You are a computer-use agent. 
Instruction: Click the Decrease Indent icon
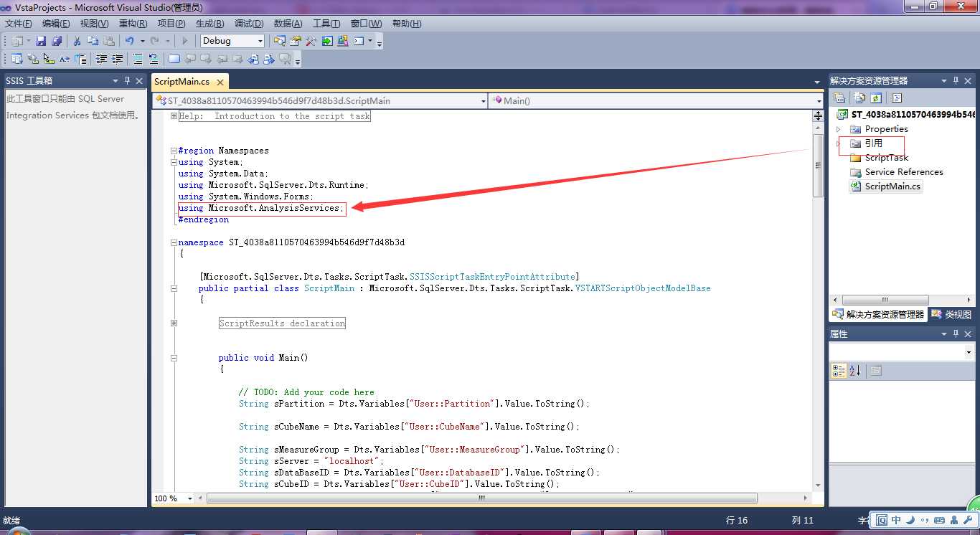click(x=101, y=59)
